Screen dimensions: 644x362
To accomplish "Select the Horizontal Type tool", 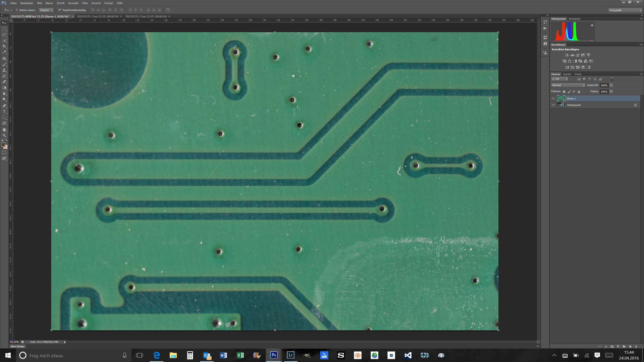I will coord(4,112).
